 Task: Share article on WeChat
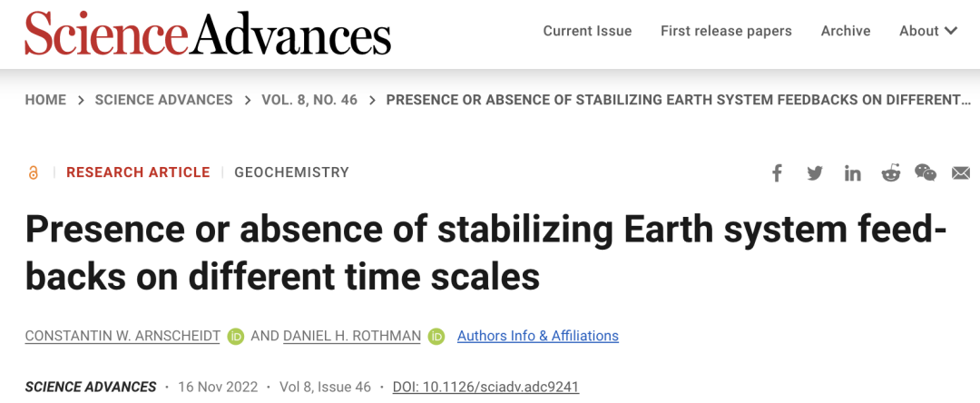point(926,172)
